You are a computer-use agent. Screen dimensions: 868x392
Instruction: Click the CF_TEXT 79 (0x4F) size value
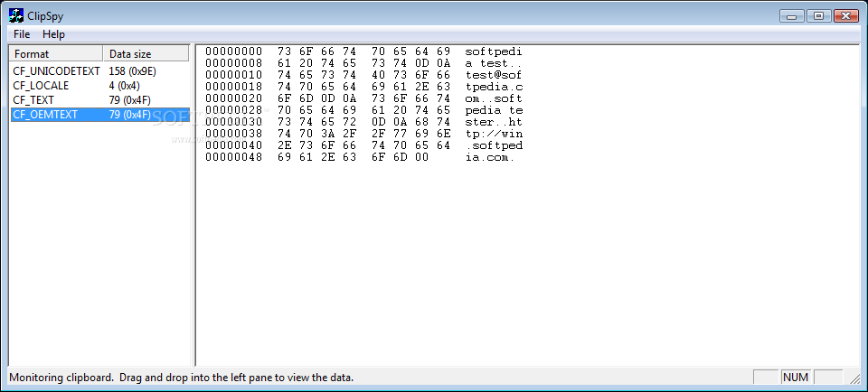pos(130,100)
